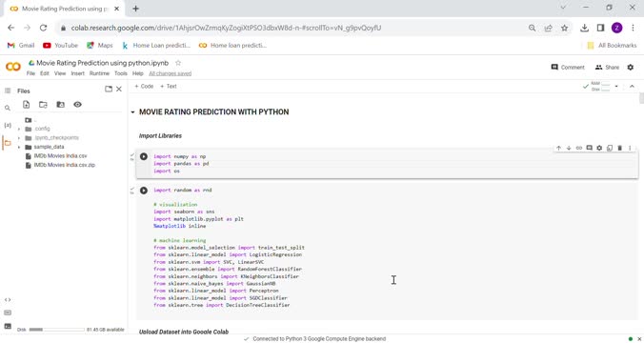Open the Runtime menu
Viewport: 644px width, 343px height.
click(x=99, y=73)
